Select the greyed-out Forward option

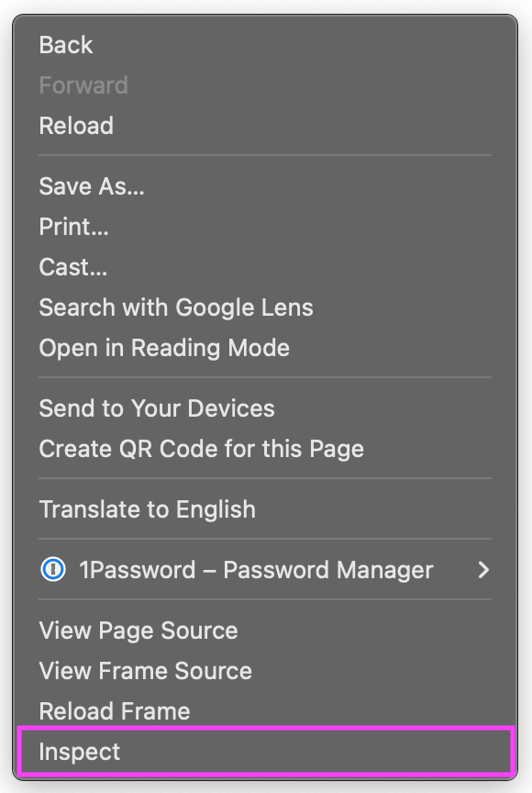[x=83, y=85]
